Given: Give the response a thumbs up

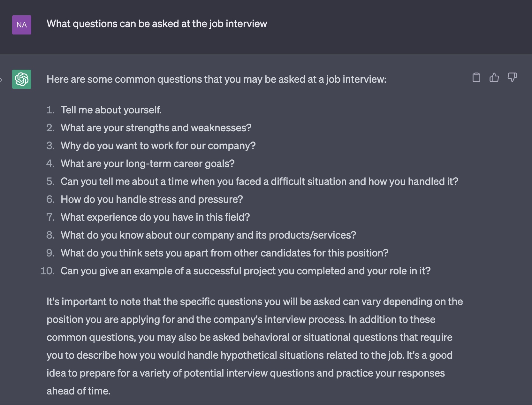Looking at the screenshot, I should point(494,78).
